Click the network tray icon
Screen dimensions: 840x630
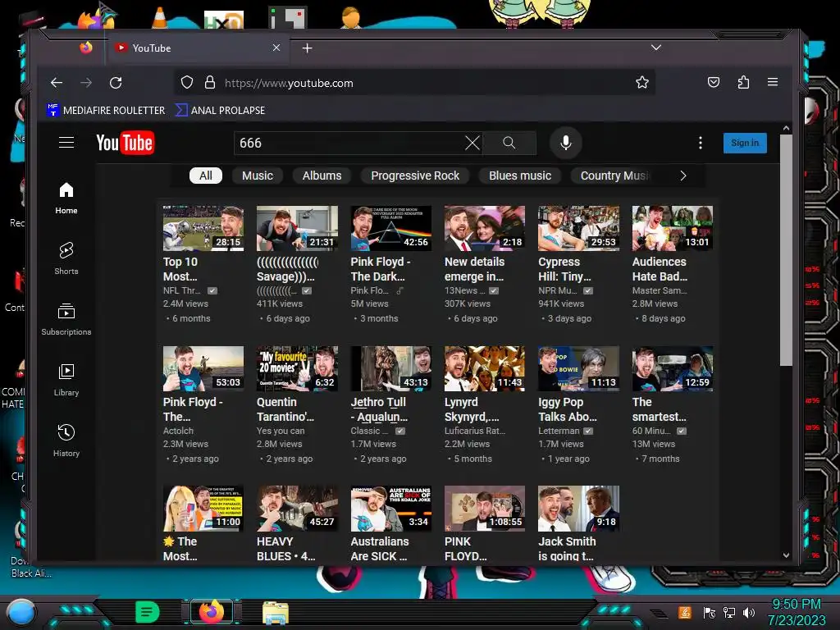[728, 612]
